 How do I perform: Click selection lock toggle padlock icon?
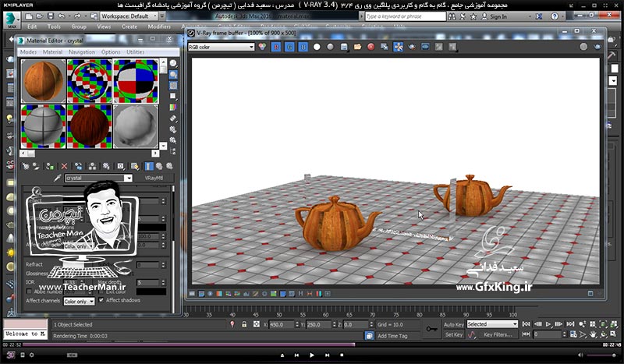(x=244, y=324)
